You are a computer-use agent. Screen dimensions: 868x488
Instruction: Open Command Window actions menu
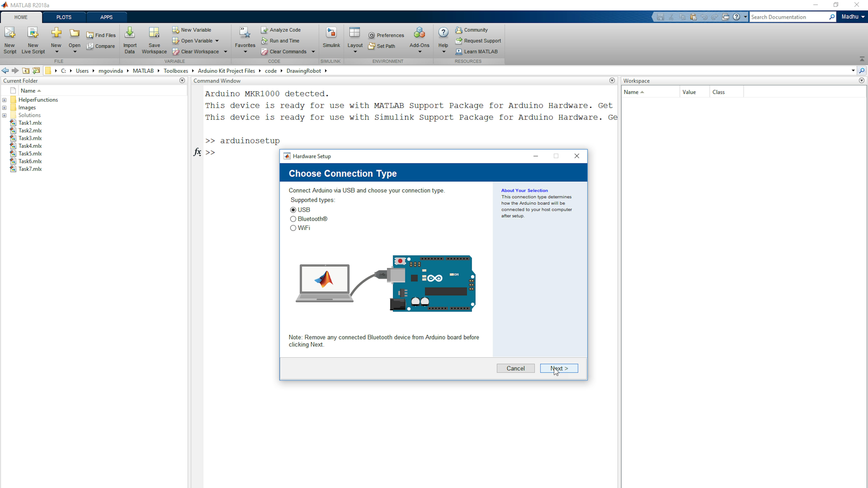point(612,81)
